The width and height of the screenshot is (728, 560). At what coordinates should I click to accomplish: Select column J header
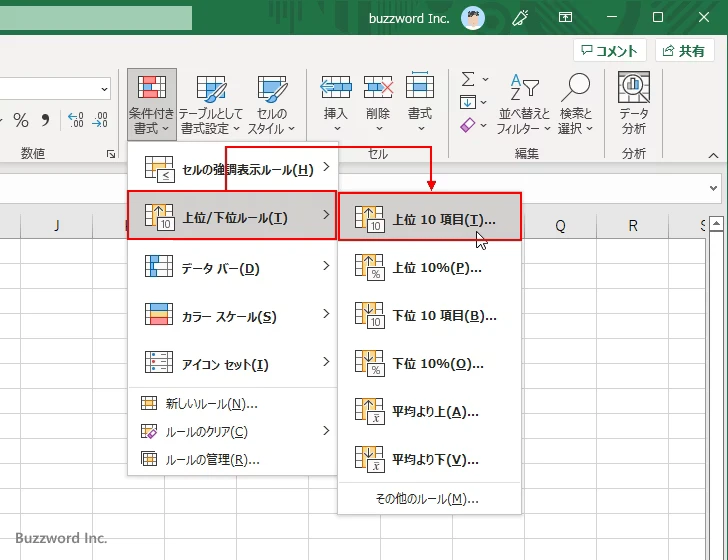click(x=57, y=226)
